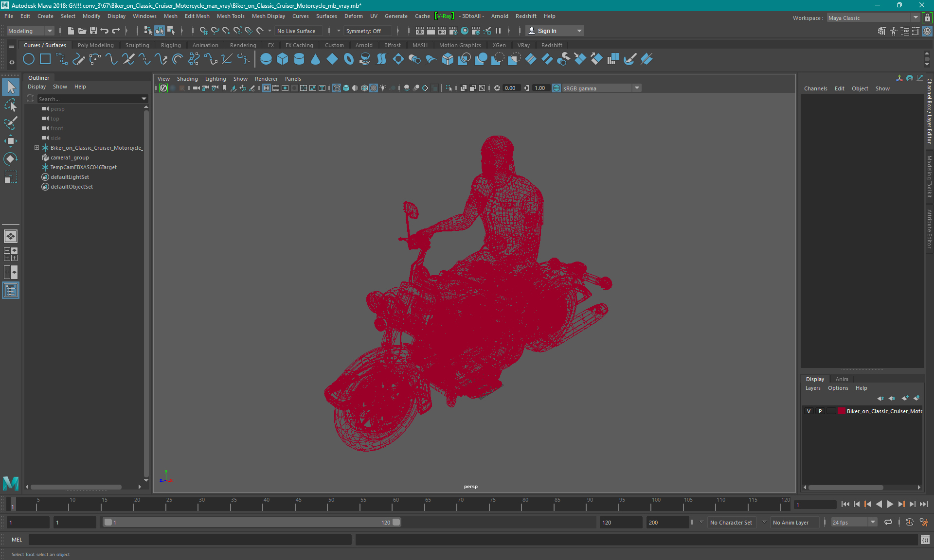Switch to the Rigging shelf tab
Screen dimensions: 934x560
point(171,45)
